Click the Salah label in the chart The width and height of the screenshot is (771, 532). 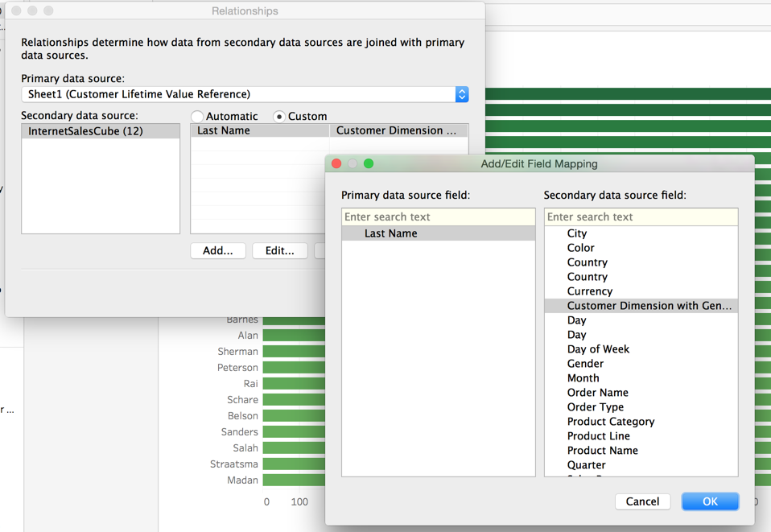[x=245, y=448]
